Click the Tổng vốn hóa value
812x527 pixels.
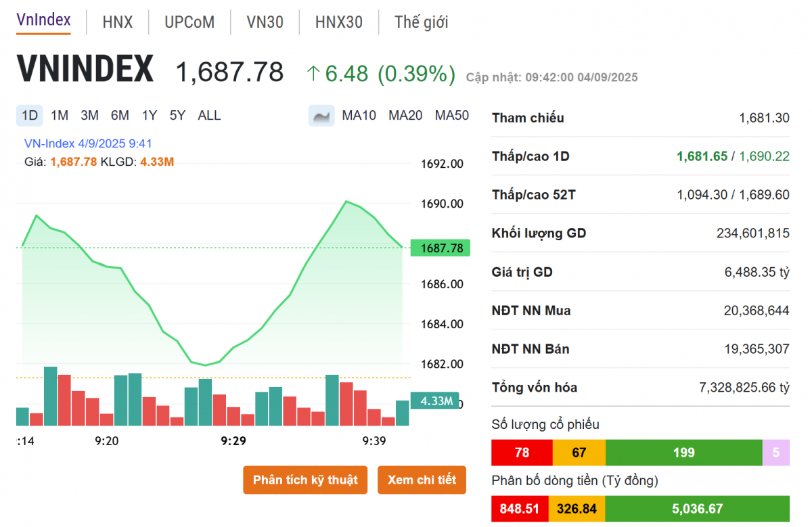(744, 388)
